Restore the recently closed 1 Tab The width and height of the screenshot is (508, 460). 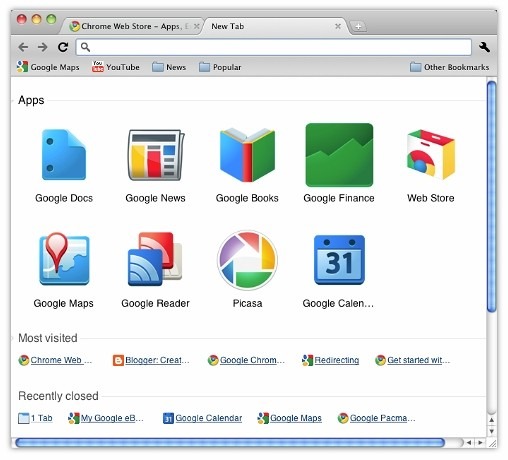pyautogui.click(x=35, y=418)
